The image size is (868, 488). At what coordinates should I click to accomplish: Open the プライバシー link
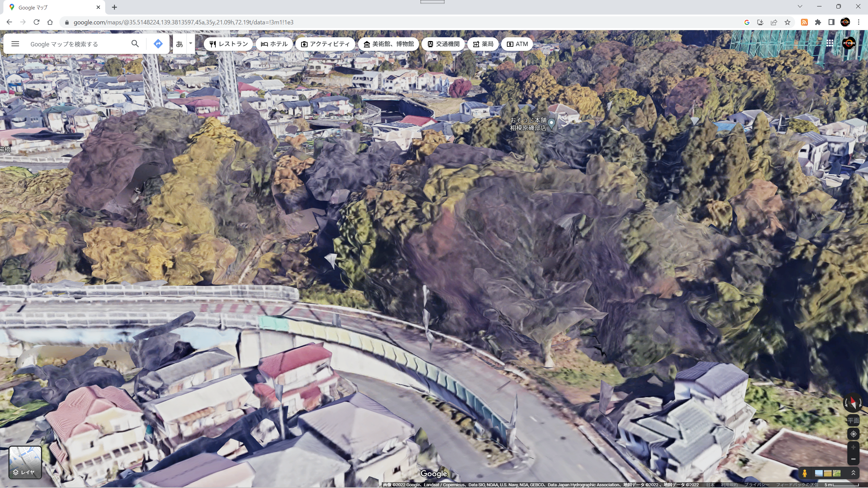point(756,485)
